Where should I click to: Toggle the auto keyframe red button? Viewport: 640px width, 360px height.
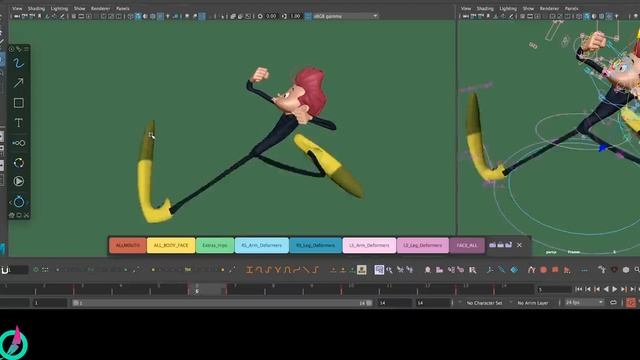(x=631, y=302)
